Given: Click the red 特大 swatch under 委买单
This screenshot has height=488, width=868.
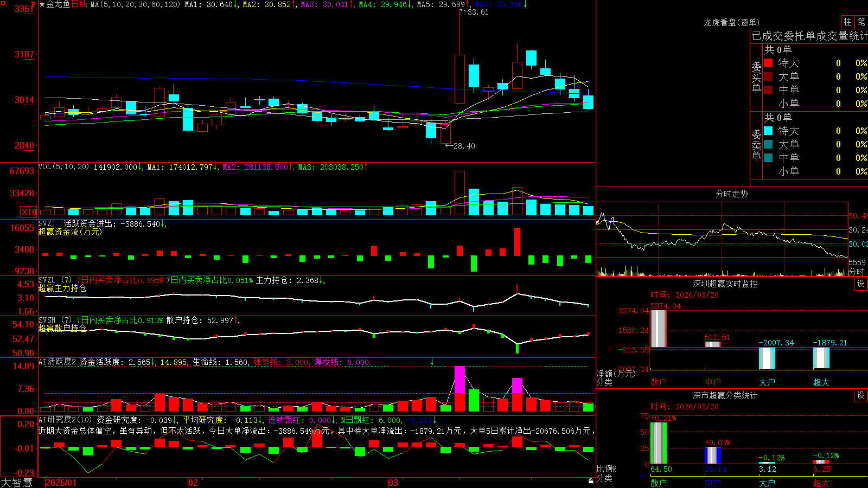Looking at the screenshot, I should click(768, 63).
